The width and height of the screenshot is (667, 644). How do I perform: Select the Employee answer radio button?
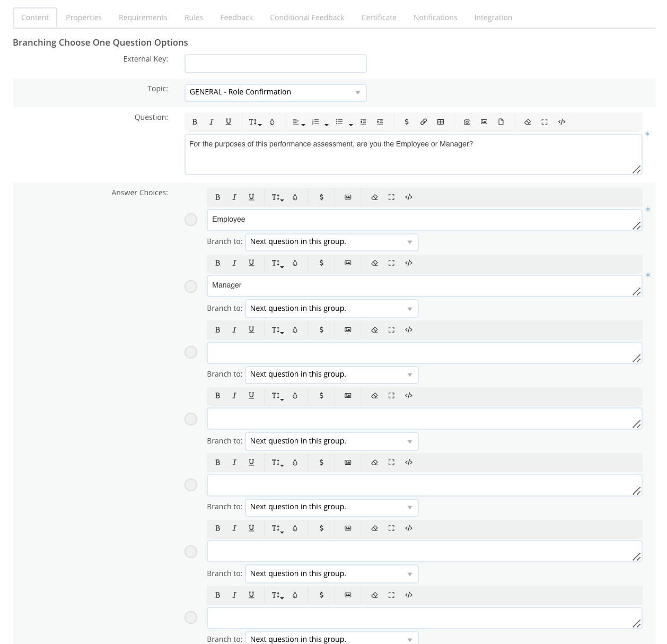coord(191,219)
